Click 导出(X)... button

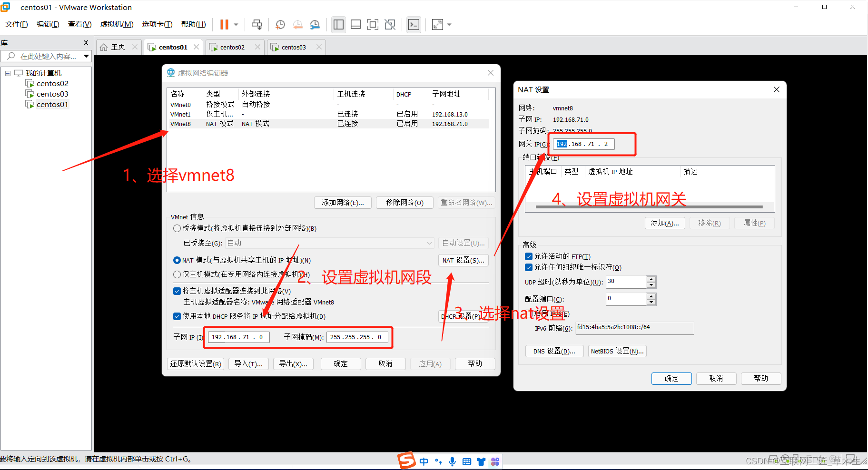click(293, 364)
